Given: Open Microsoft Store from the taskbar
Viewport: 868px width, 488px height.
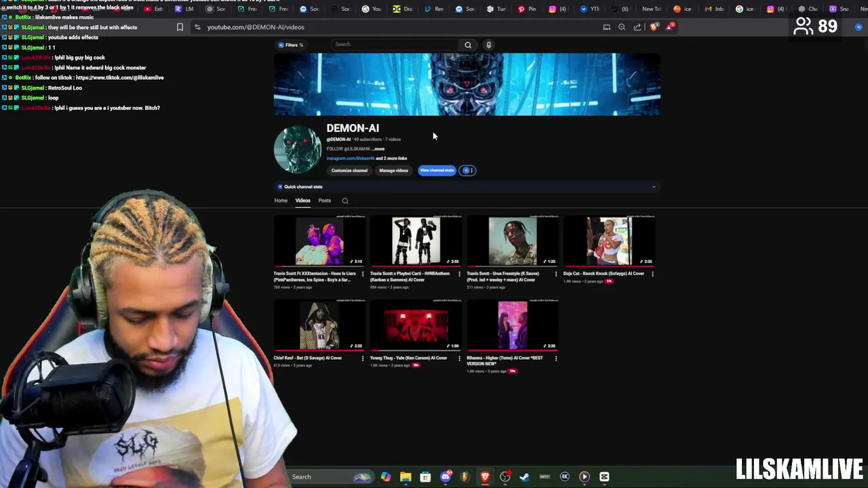Looking at the screenshot, I should [425, 476].
